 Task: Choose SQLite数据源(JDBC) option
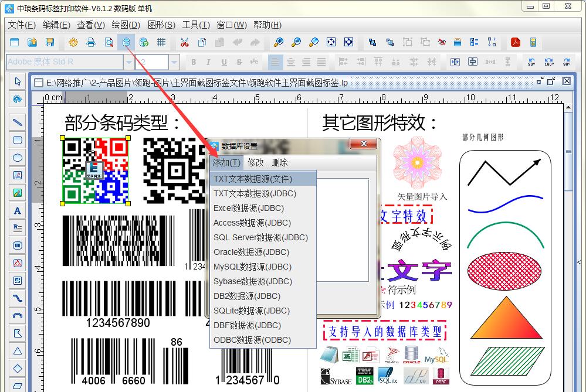point(263,311)
